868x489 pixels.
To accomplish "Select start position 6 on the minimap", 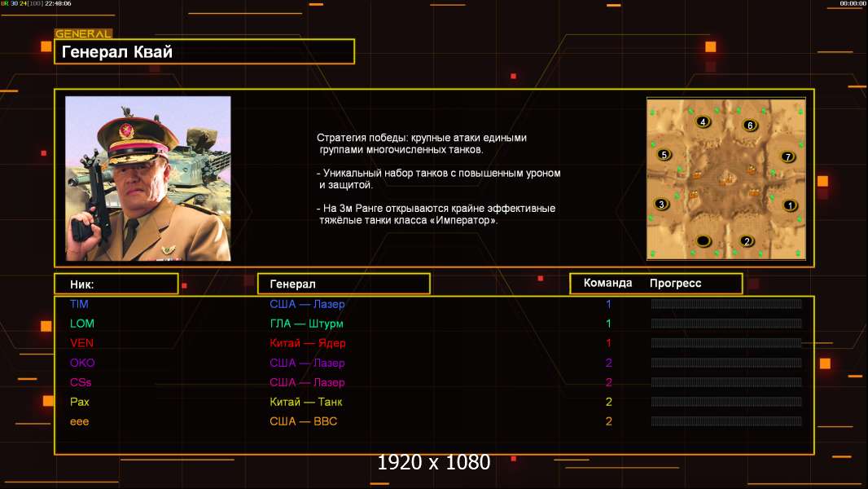I will [750, 126].
